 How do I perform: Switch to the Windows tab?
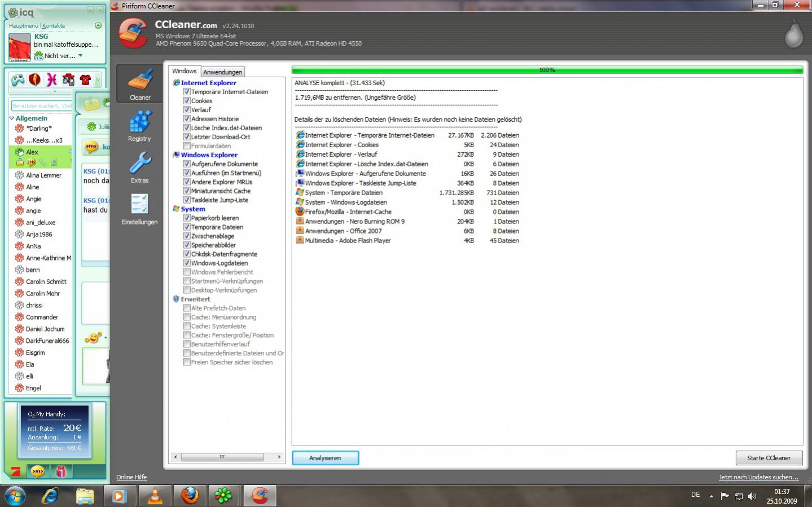184,71
